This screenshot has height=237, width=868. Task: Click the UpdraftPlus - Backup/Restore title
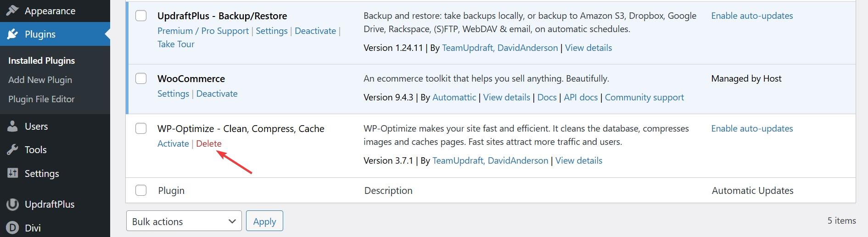point(222,16)
